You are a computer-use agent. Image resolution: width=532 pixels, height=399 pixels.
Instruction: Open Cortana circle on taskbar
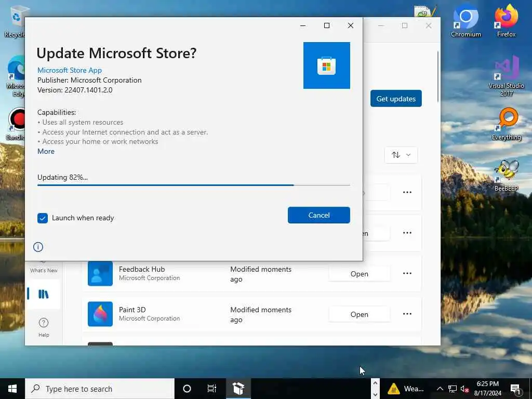(187, 389)
